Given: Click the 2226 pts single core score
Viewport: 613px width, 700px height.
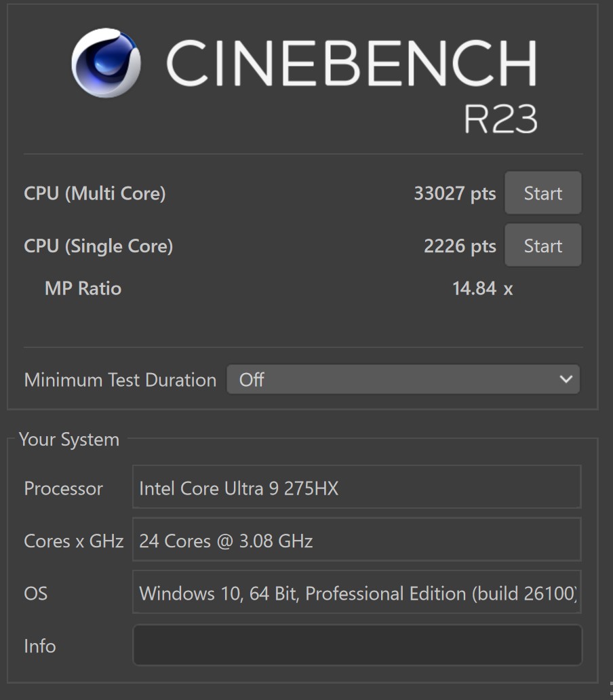Looking at the screenshot, I should click(460, 246).
